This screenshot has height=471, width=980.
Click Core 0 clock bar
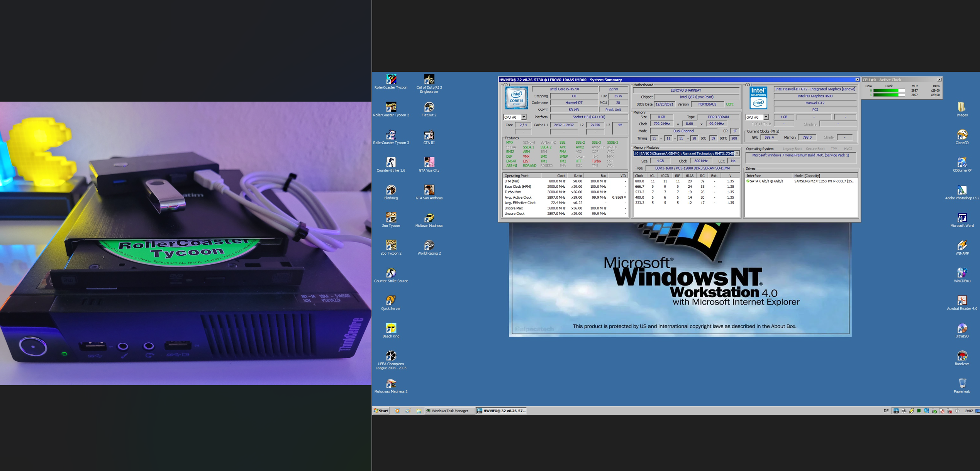tap(889, 90)
